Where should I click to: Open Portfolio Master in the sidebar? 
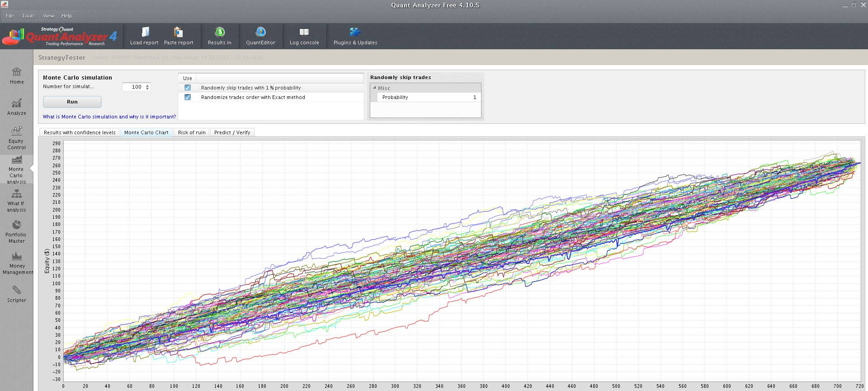(17, 231)
